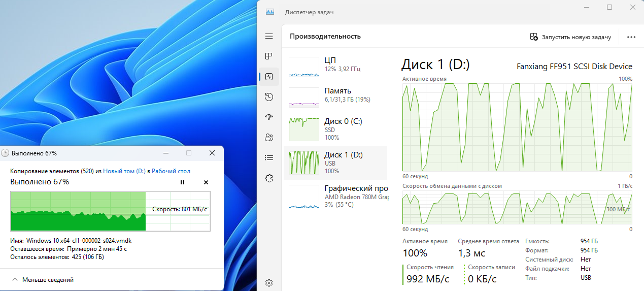The width and height of the screenshot is (644, 291).
Task: Open Startup apps icon in sidebar
Action: click(269, 117)
